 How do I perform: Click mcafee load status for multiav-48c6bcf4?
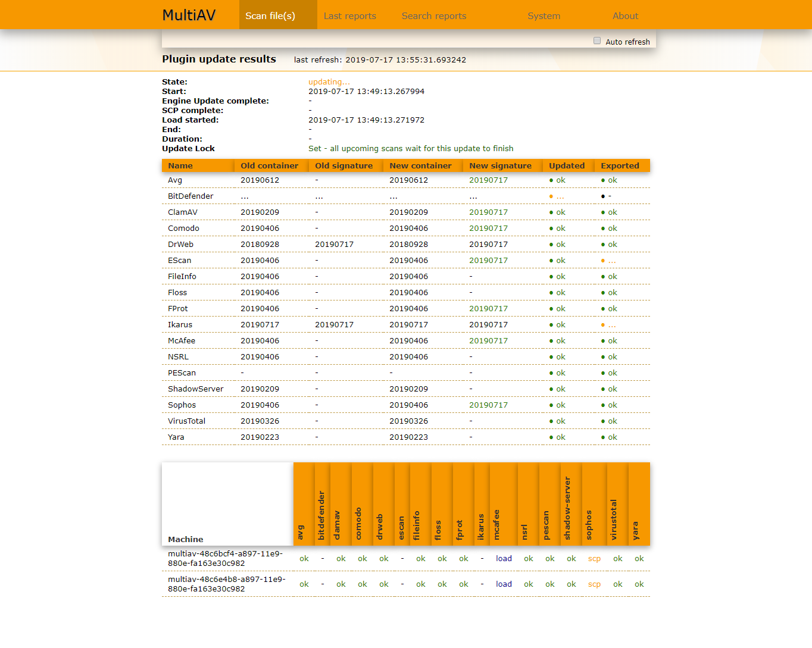pos(504,559)
